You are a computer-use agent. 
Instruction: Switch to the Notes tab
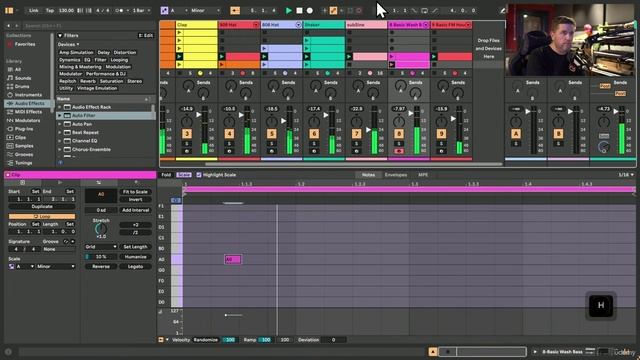(x=368, y=175)
